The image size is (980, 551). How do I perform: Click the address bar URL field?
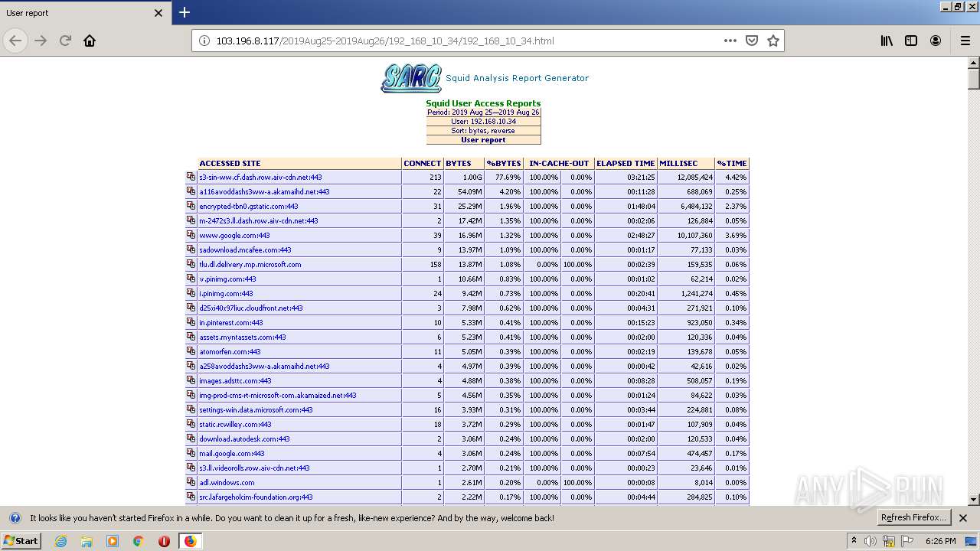[x=459, y=41]
